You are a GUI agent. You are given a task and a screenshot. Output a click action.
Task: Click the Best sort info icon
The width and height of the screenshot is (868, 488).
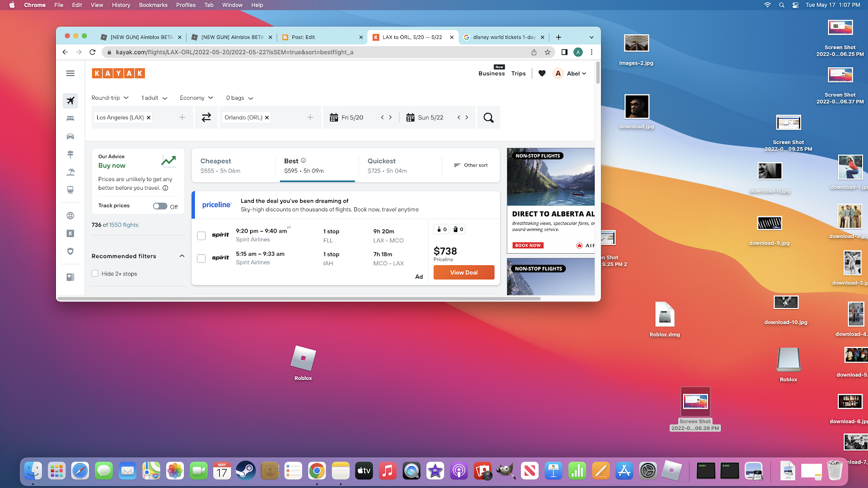click(x=303, y=160)
